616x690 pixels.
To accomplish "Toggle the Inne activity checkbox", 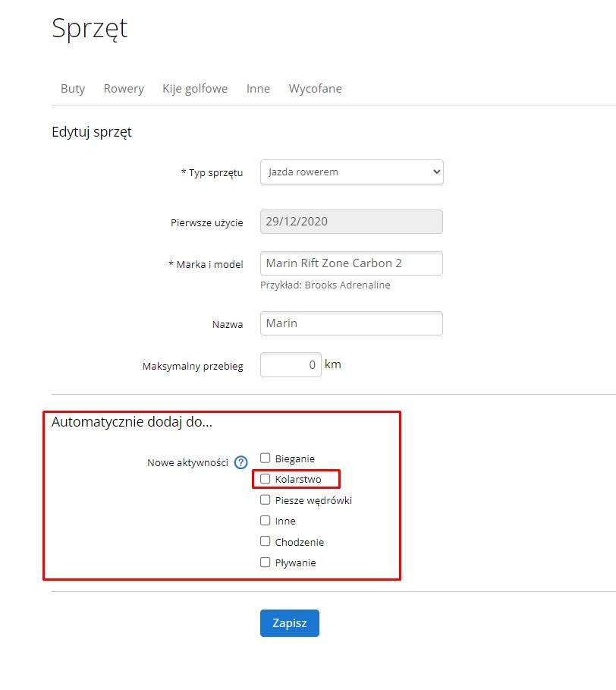I will (265, 521).
